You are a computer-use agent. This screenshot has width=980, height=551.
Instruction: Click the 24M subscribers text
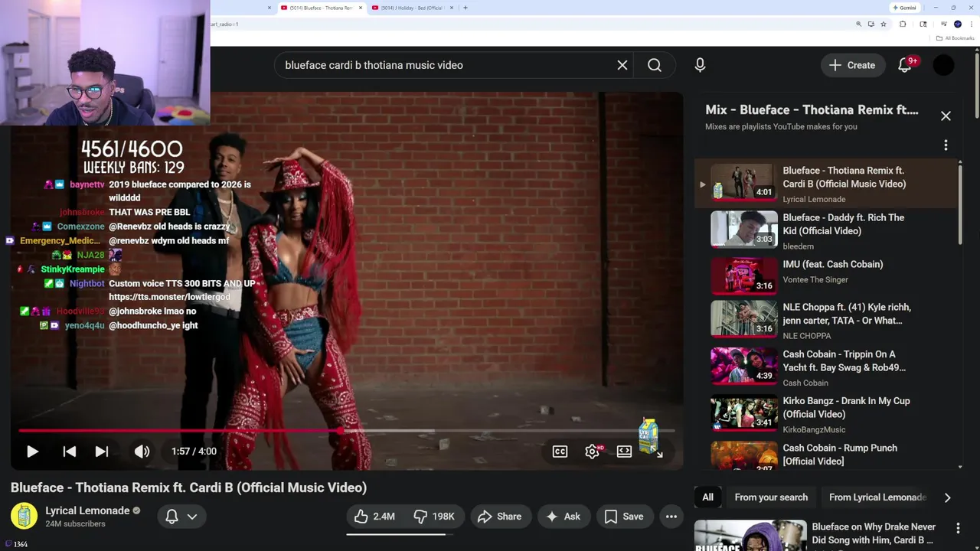coord(75,524)
